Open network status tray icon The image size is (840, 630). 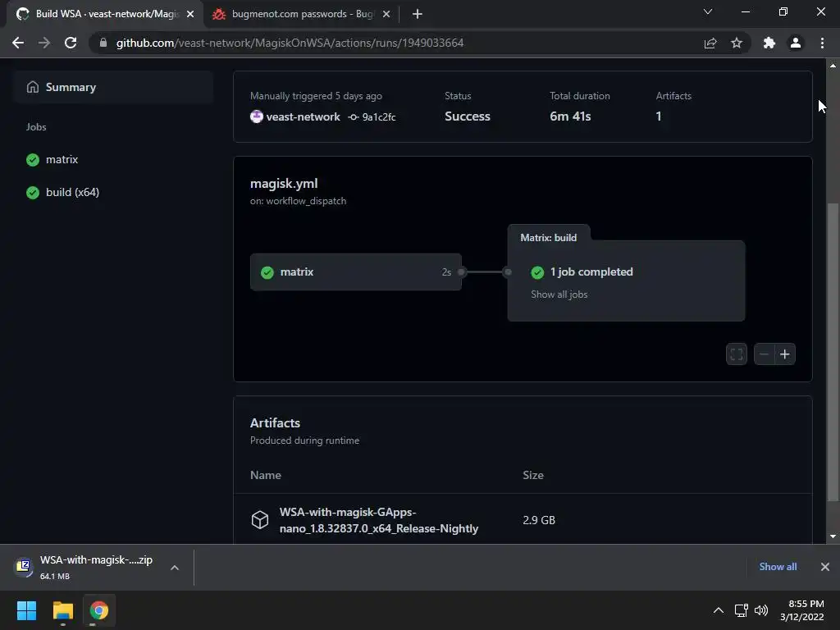742,610
